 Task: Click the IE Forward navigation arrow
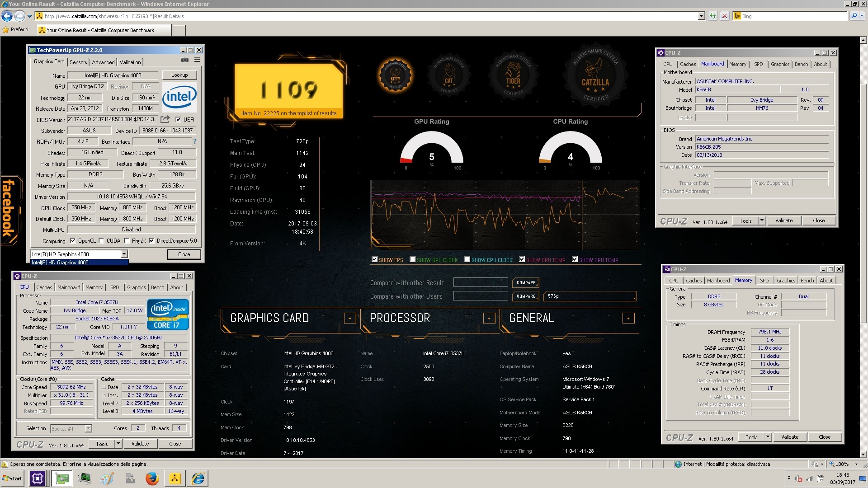pos(19,16)
